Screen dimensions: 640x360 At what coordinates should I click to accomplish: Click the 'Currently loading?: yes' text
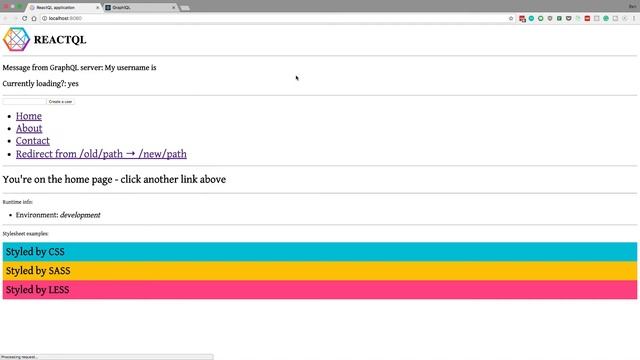tap(40, 84)
